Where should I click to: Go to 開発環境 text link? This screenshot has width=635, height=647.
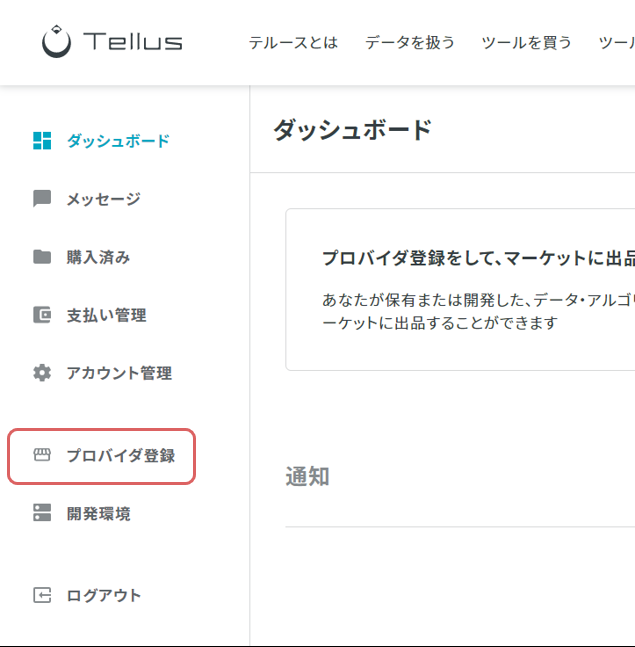pos(99,514)
